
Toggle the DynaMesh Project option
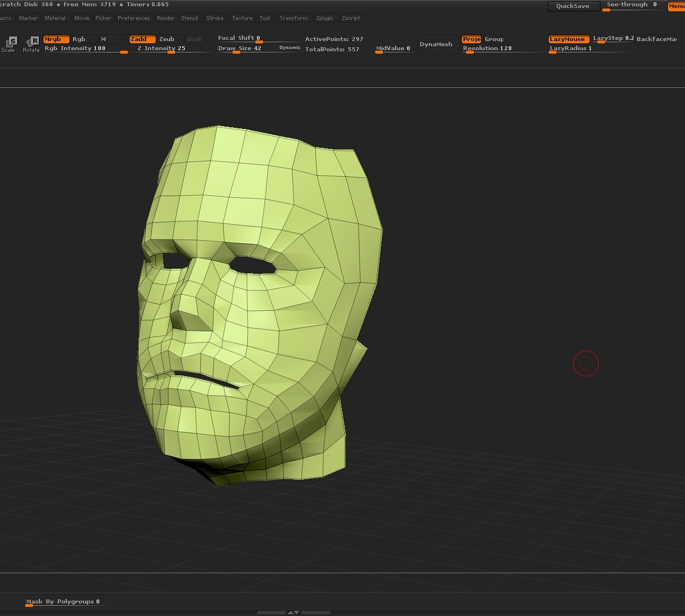472,39
